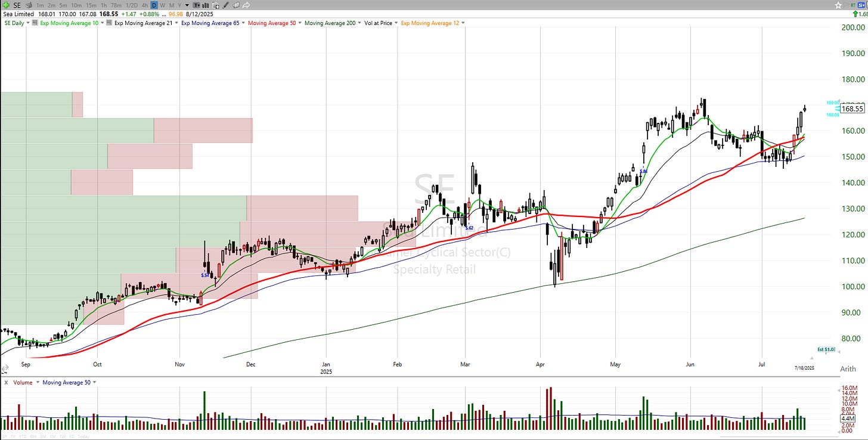Set timeframe to 1/2D
Image resolution: width=868 pixels, height=440 pixels.
click(132, 5)
